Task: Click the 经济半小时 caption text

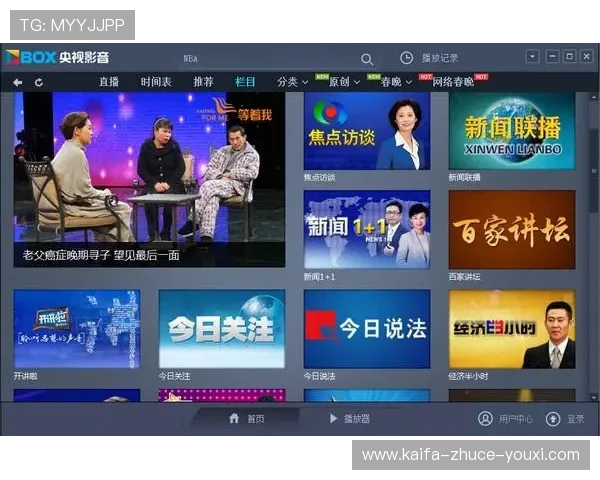Action: pyautogui.click(x=468, y=376)
